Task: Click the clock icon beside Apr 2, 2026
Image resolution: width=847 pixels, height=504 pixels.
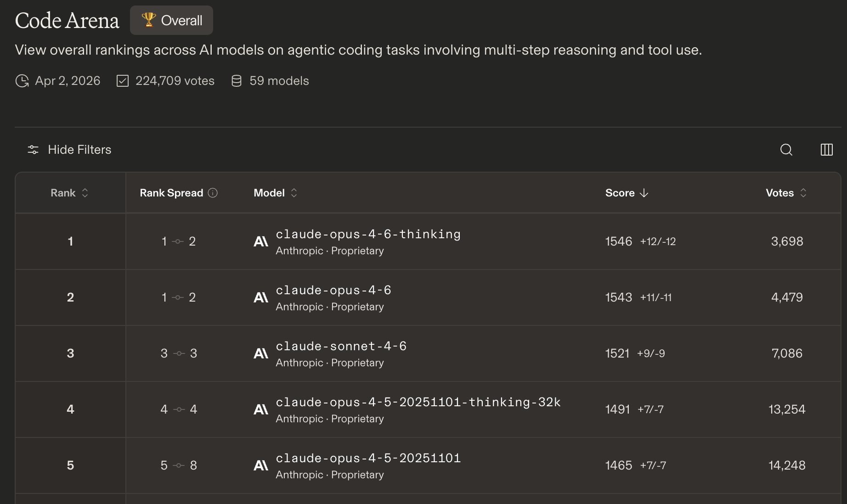Action: [22, 81]
